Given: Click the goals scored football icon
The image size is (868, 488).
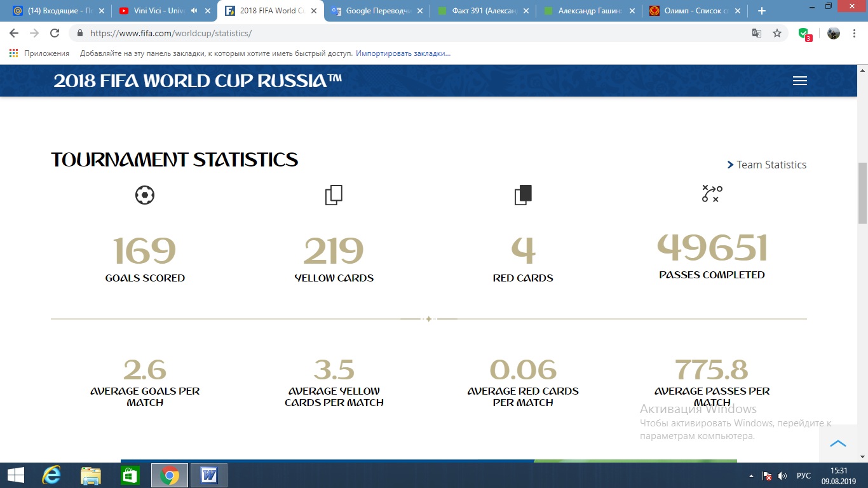Looking at the screenshot, I should pyautogui.click(x=145, y=194).
